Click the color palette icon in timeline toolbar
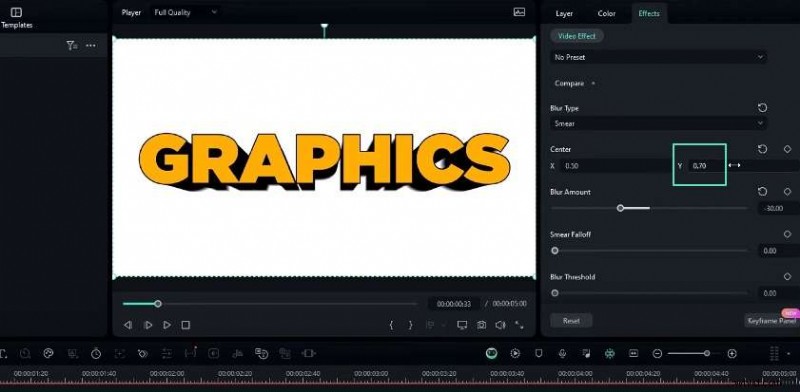Screen dimensions: 800x392 (48, 353)
